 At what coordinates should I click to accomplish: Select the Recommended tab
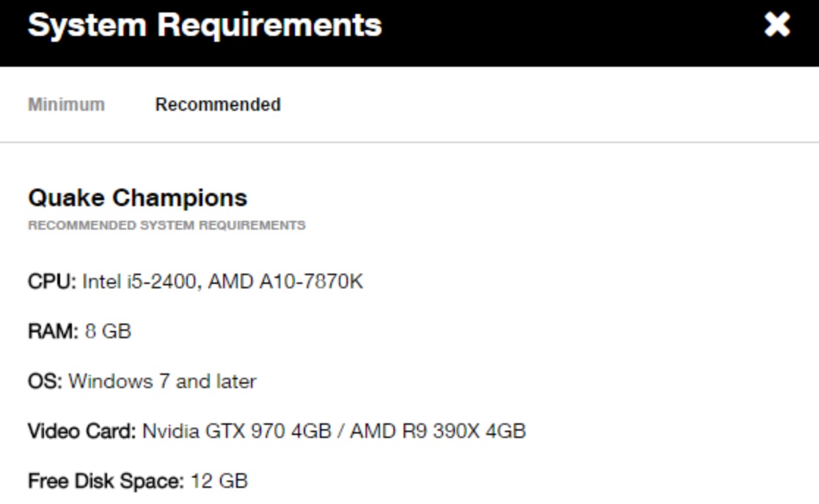pyautogui.click(x=218, y=105)
